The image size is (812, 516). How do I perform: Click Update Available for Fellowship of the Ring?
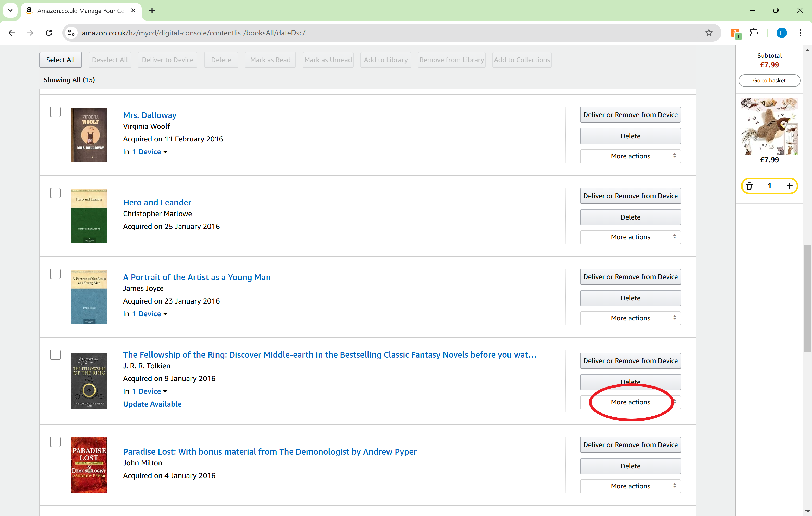pos(153,404)
